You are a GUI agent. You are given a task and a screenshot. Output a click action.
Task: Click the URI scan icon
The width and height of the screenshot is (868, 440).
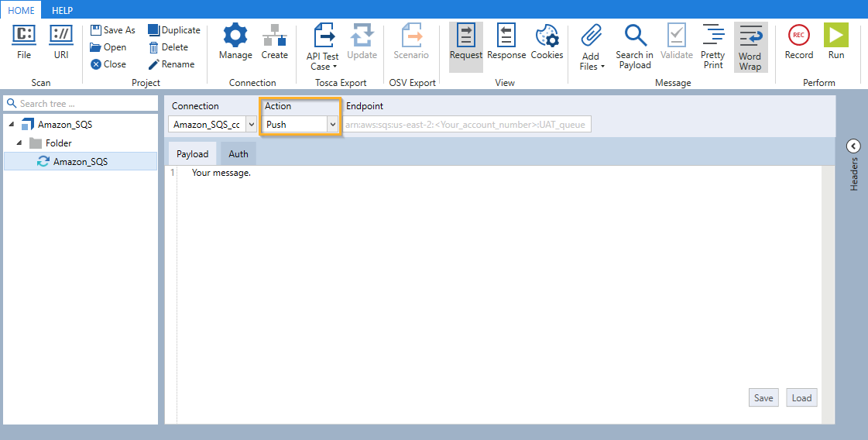pos(61,36)
